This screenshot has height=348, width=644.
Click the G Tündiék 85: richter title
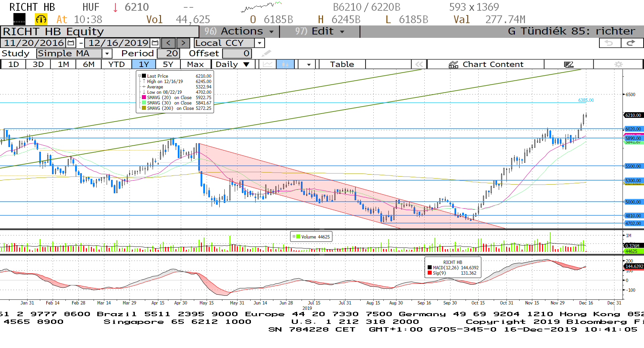[572, 31]
